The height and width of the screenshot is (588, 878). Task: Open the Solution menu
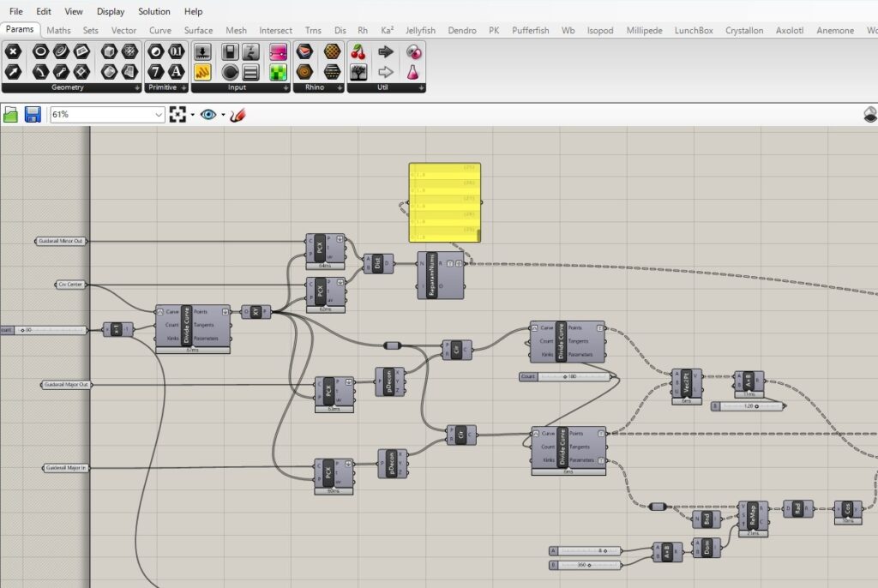(x=154, y=11)
